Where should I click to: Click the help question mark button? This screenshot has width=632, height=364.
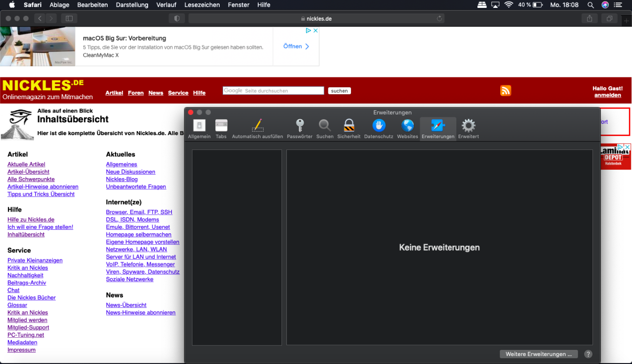(588, 354)
